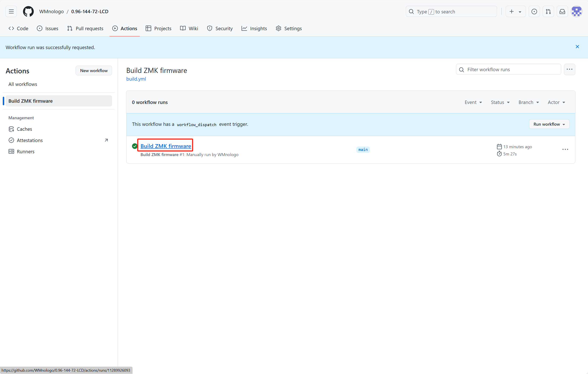This screenshot has width=588, height=374.
Task: Expand the Branch filter dropdown
Action: tap(528, 102)
